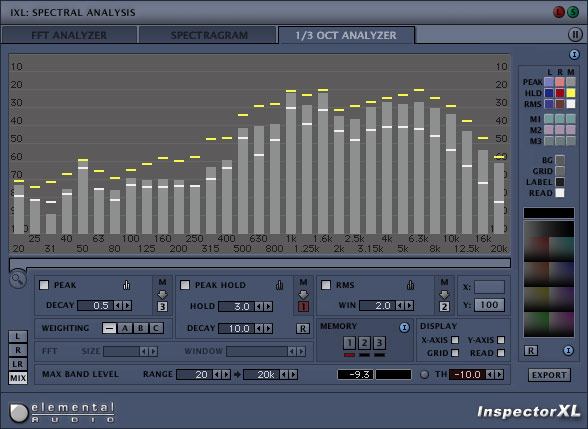Open the info icon below the color picker
The height and width of the screenshot is (429, 588).
coord(568,351)
